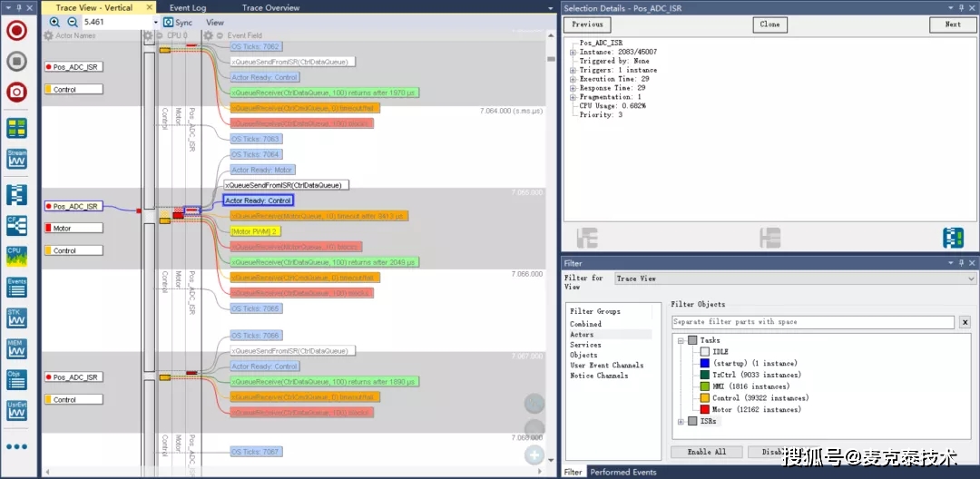This screenshot has width=980, height=479.
Task: Collapse the CPU 0 column with minus icon
Action: tap(160, 35)
